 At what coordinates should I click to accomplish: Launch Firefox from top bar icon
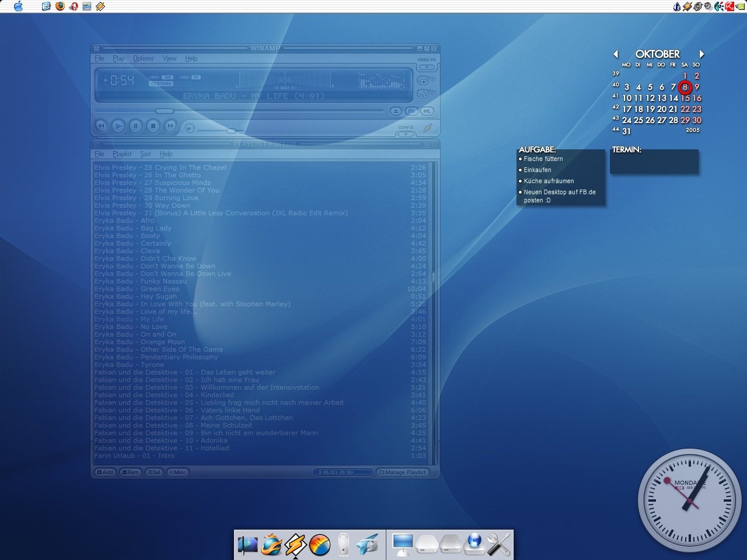point(60,6)
